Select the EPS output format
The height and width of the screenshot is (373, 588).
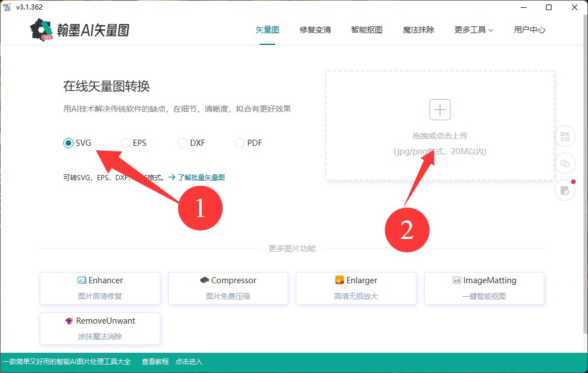point(126,143)
